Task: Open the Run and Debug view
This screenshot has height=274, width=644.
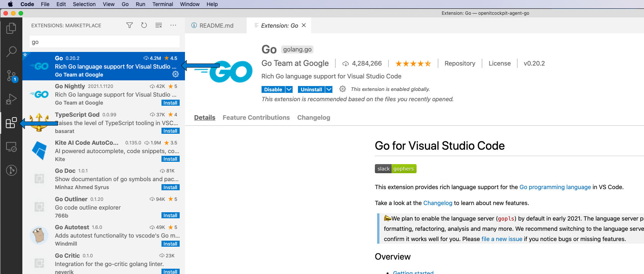Action: coord(11,99)
